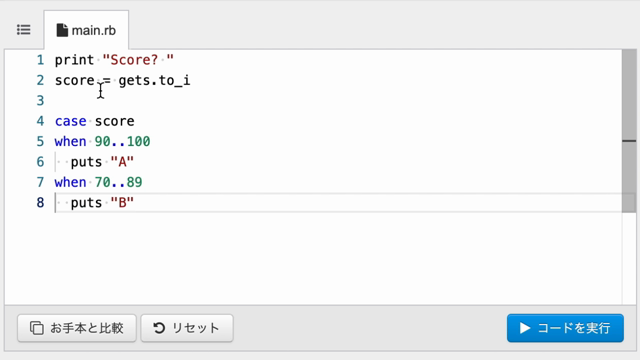The height and width of the screenshot is (360, 640).
Task: Click line number 1 in the gutter
Action: [x=40, y=60]
